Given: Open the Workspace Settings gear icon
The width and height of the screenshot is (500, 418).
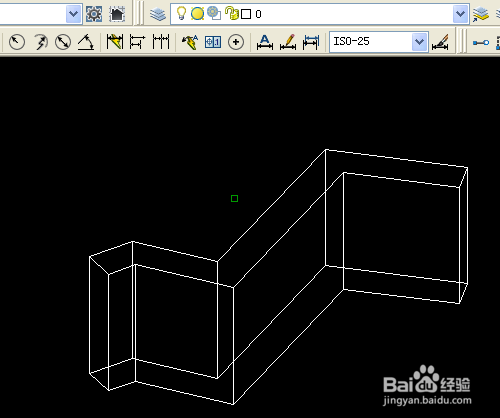Looking at the screenshot, I should [94, 14].
